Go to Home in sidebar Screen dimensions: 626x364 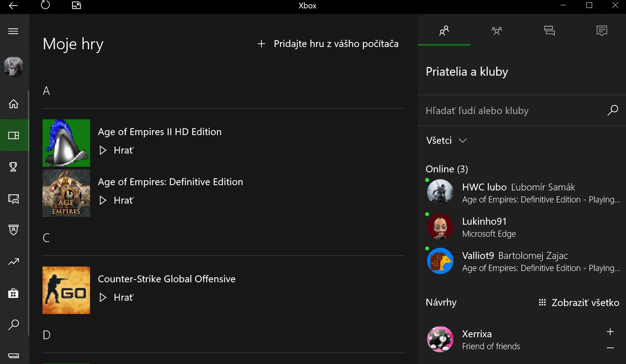[14, 104]
